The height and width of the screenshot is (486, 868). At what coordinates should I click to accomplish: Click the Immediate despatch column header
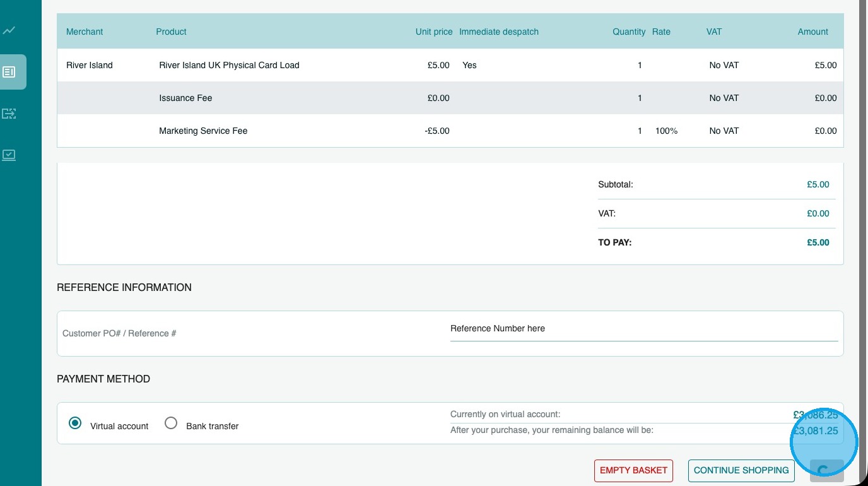pos(499,32)
